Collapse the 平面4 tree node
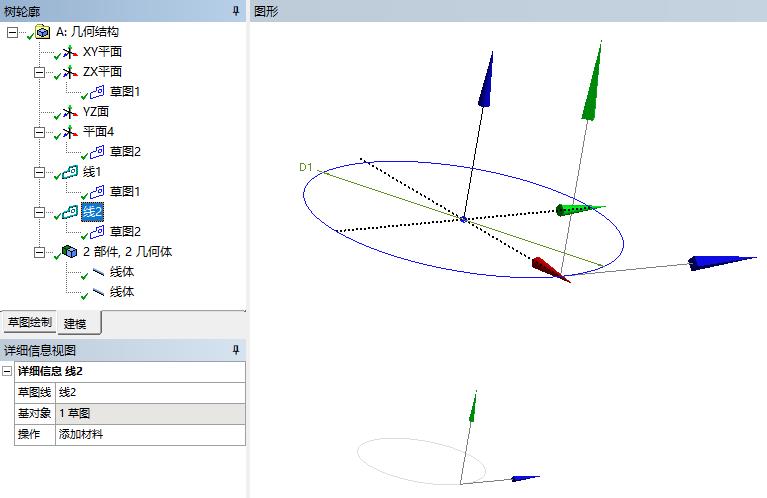This screenshot has width=767, height=498. click(39, 132)
